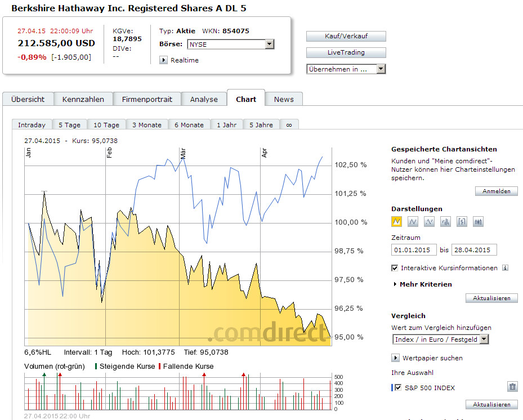Choose the dotted line chart display
This screenshot has height=420, width=523.
coord(429,221)
